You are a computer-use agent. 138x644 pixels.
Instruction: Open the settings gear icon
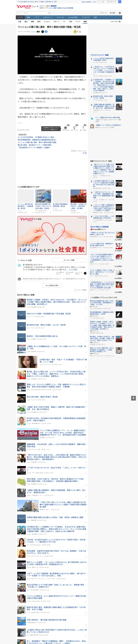[120, 13]
